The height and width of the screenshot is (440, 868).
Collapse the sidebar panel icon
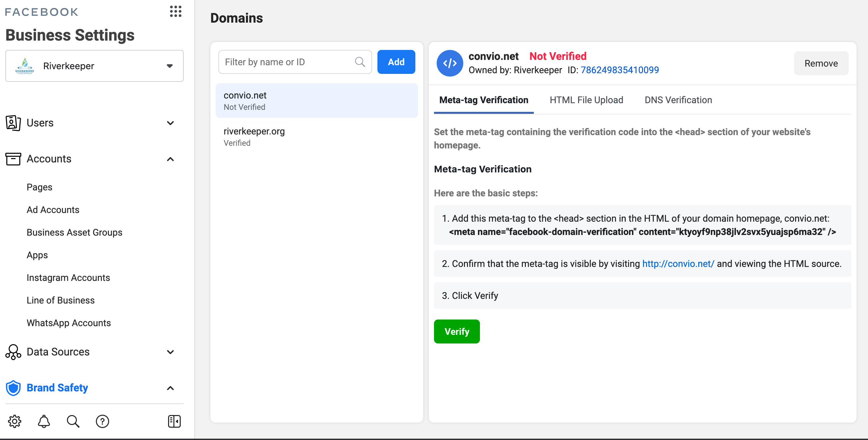point(174,421)
